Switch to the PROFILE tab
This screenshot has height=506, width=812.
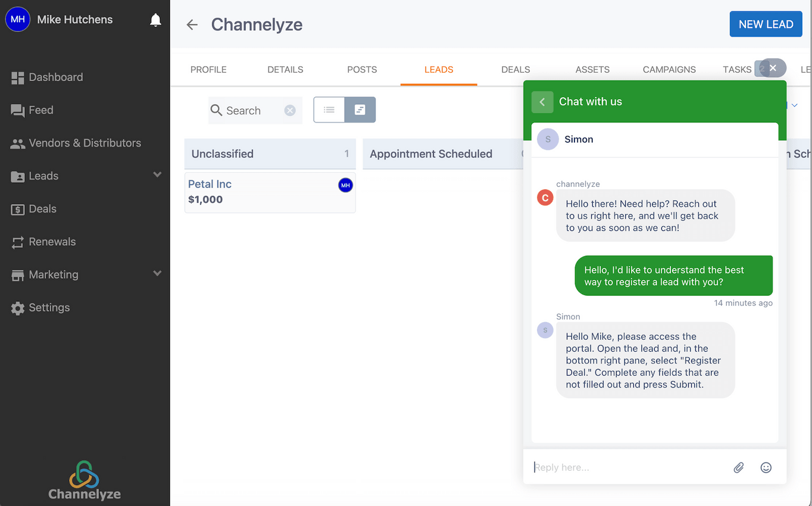point(208,69)
